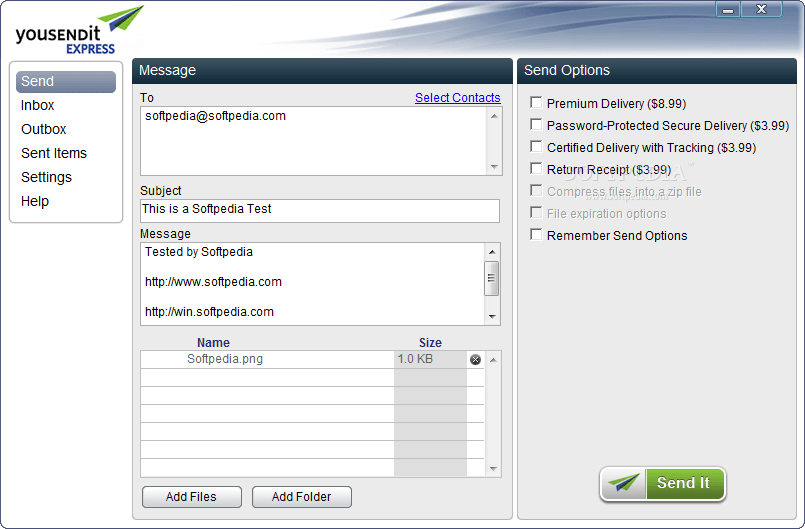Click the Select Contacts link
Viewport: 805px width, 529px height.
457,98
